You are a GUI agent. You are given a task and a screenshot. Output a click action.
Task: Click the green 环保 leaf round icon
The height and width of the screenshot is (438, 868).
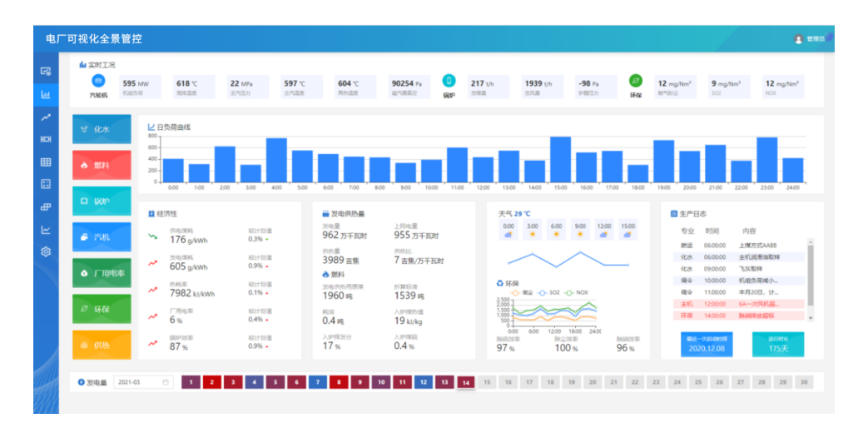[635, 81]
